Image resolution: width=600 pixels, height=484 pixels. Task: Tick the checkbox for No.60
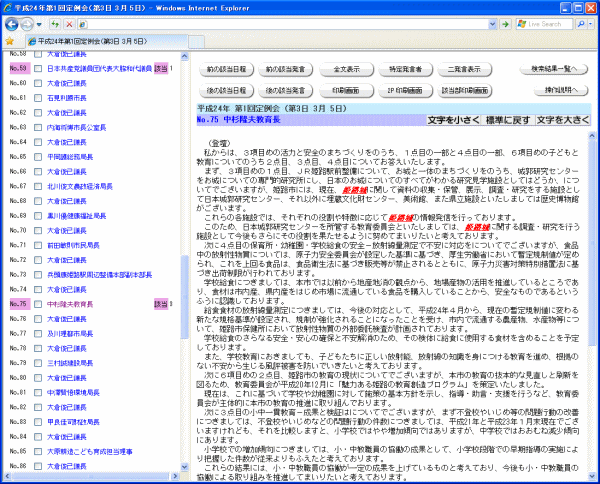coord(38,83)
